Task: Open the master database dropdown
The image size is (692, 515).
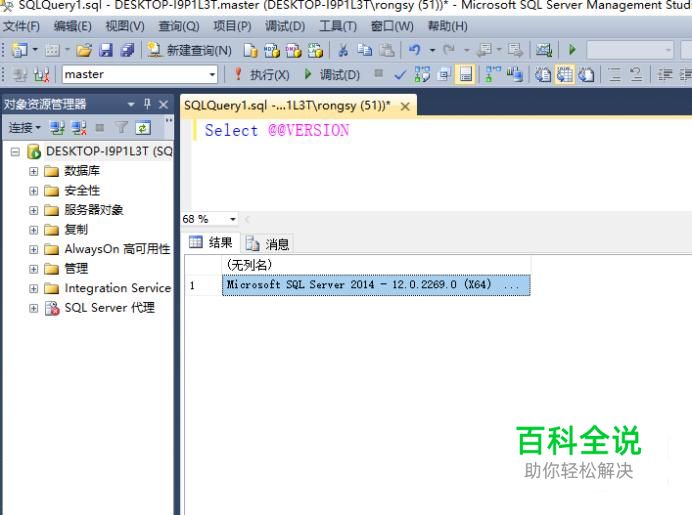Action: 212,75
